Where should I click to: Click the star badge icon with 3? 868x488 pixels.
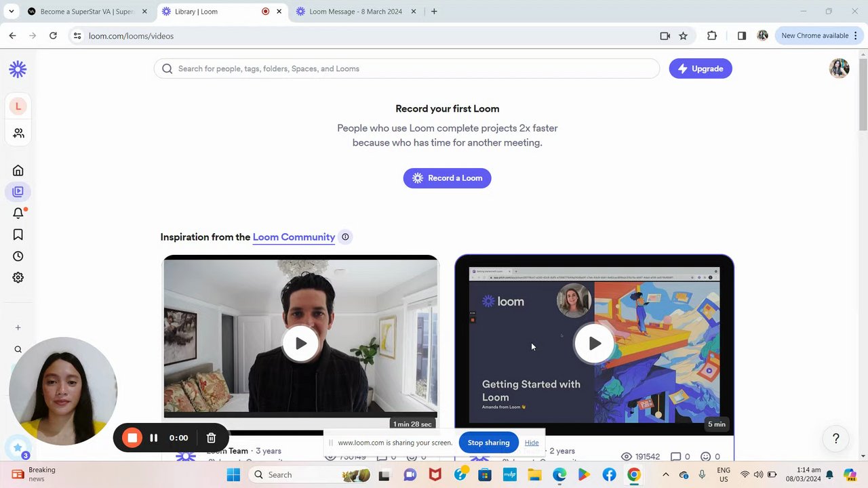[x=18, y=448]
